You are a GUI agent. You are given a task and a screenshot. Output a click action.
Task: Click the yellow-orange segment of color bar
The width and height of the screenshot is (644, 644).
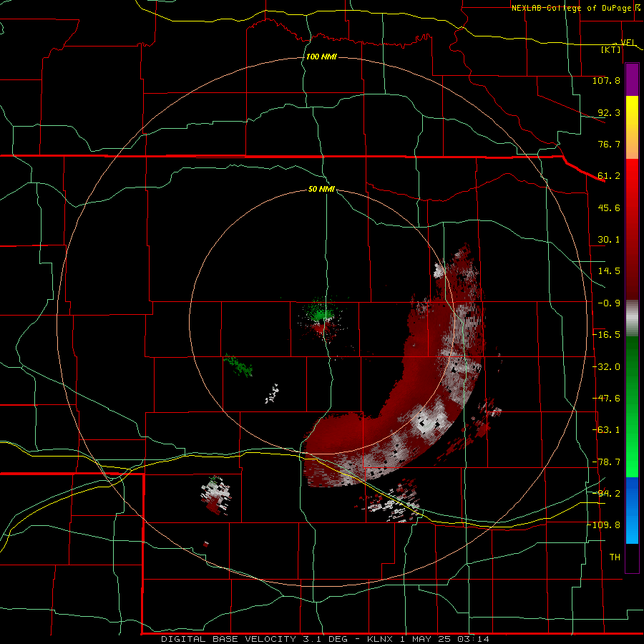(632, 127)
